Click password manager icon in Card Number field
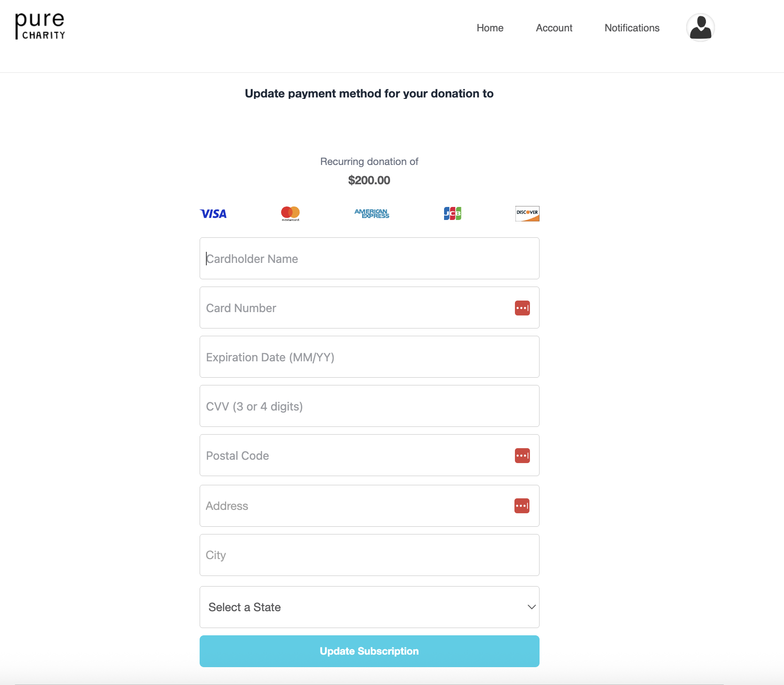This screenshot has width=784, height=685. [x=522, y=308]
